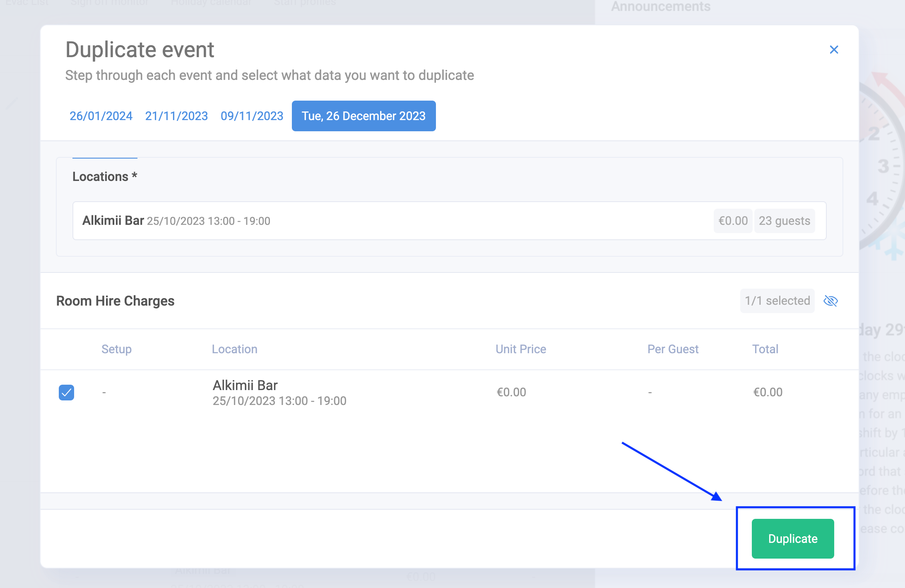Toggle Room Hire Charges visibility eye icon
This screenshot has width=905, height=588.
pos(830,301)
